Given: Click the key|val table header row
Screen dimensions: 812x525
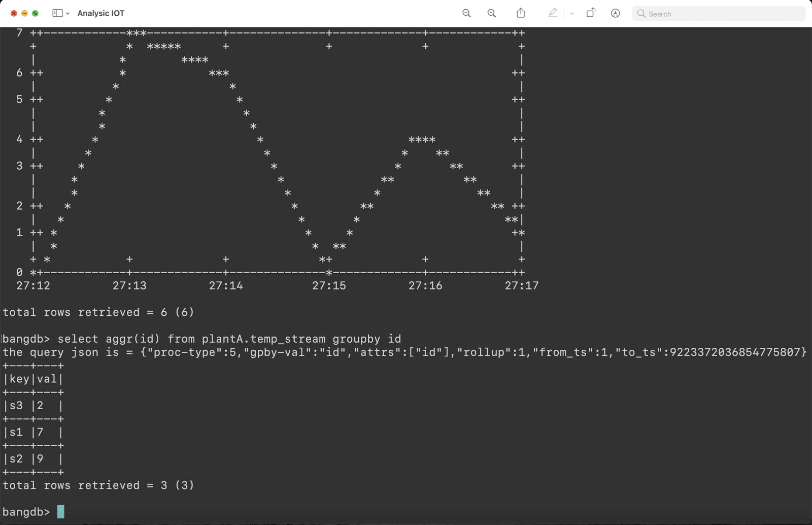Looking at the screenshot, I should [x=33, y=379].
